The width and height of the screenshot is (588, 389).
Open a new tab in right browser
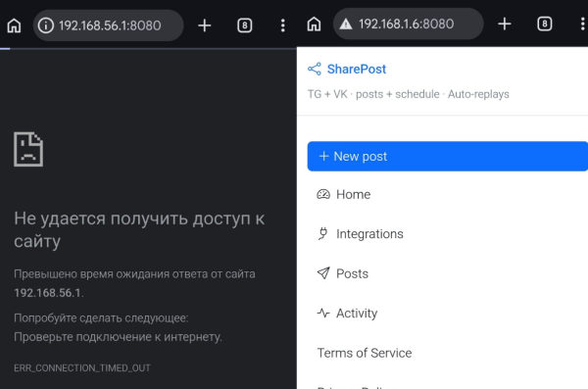[505, 24]
